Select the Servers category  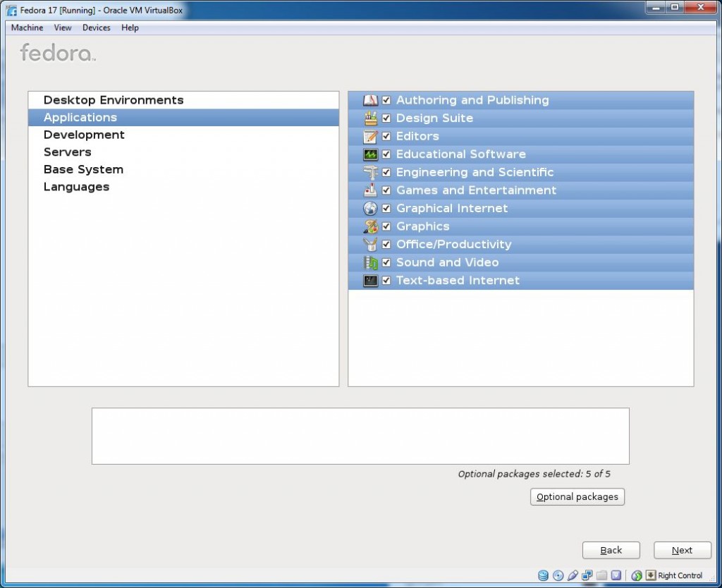183,152
